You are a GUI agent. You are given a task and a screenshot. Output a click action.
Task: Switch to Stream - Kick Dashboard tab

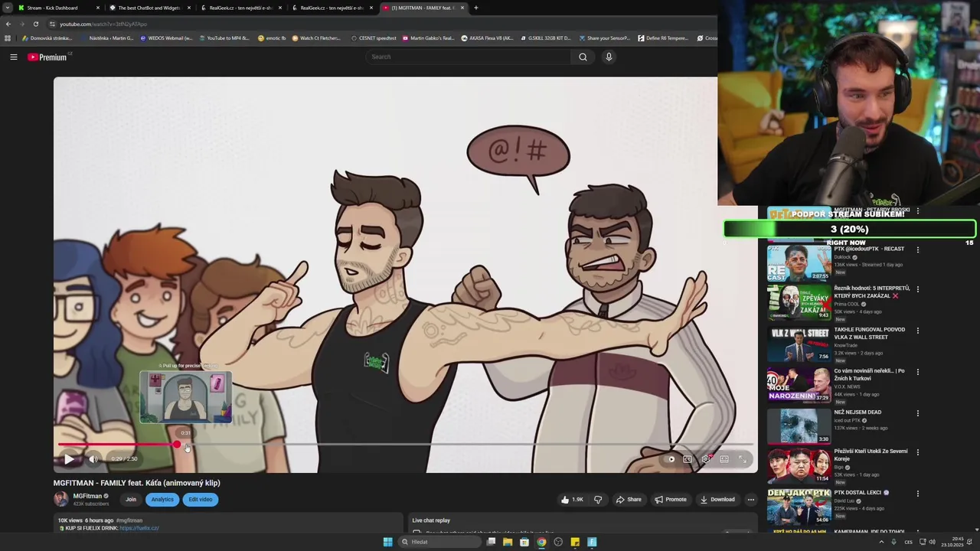tap(58, 8)
